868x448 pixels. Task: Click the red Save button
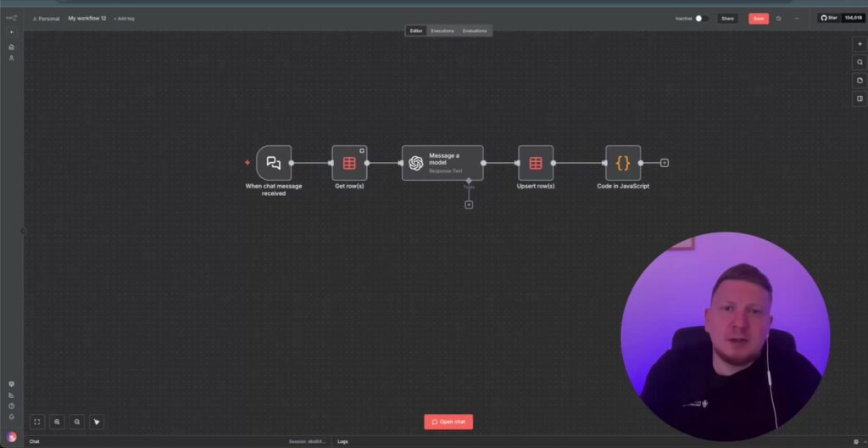click(759, 19)
